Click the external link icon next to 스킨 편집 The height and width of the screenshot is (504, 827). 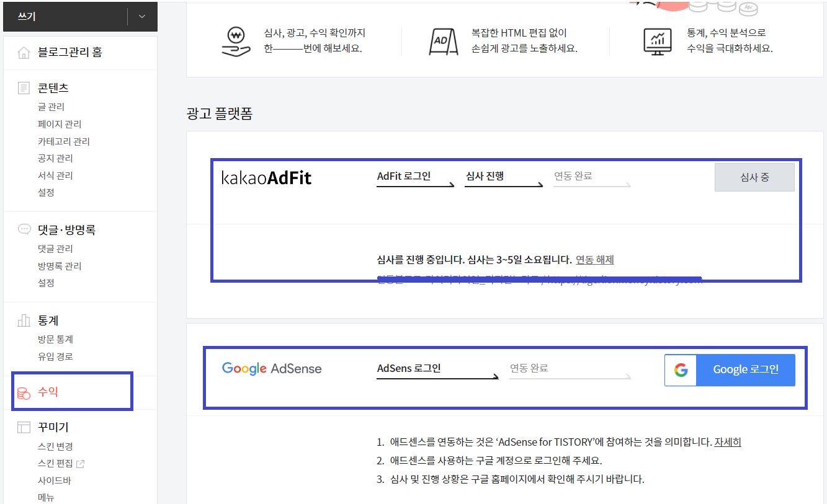pos(80,464)
